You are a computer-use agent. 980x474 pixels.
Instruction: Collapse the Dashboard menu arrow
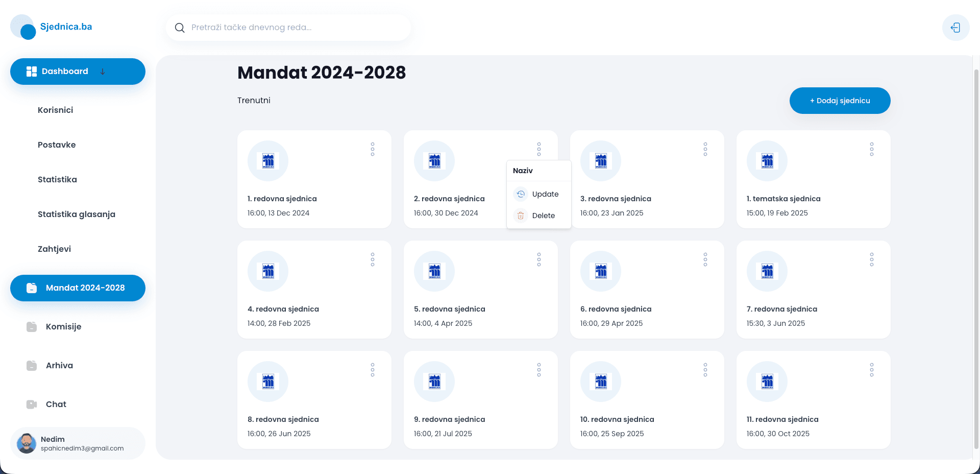pos(103,72)
